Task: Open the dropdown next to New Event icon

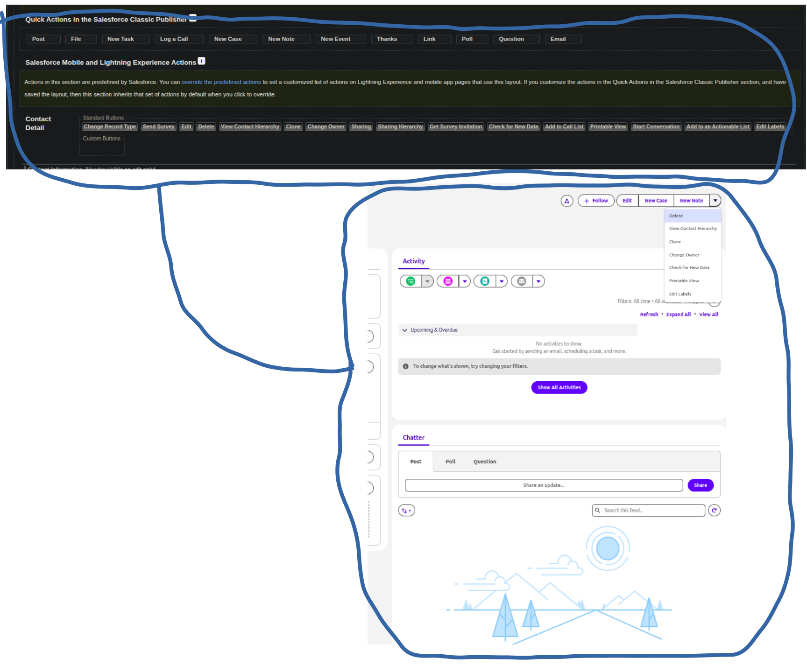Action: coord(465,281)
